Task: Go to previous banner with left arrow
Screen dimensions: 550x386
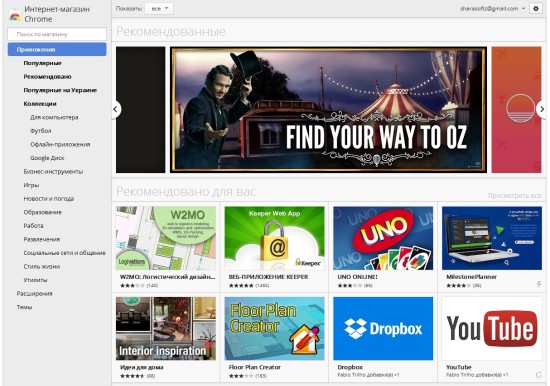Action: (x=115, y=109)
